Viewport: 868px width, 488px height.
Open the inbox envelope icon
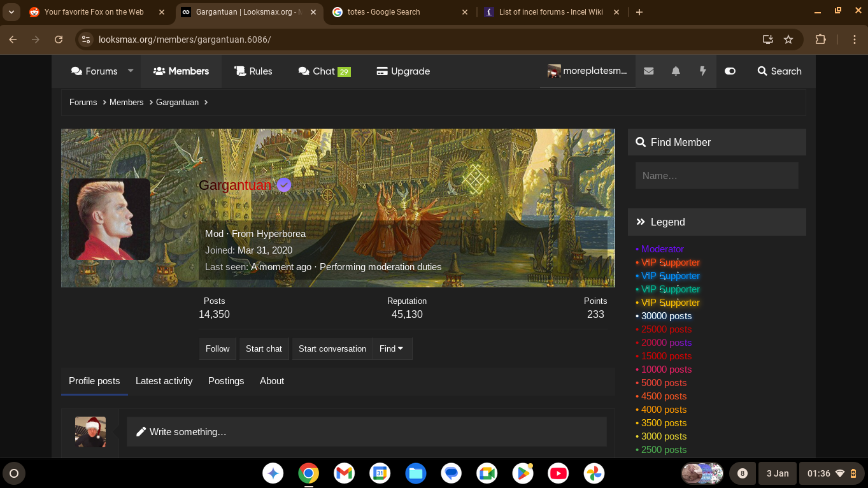tap(648, 71)
